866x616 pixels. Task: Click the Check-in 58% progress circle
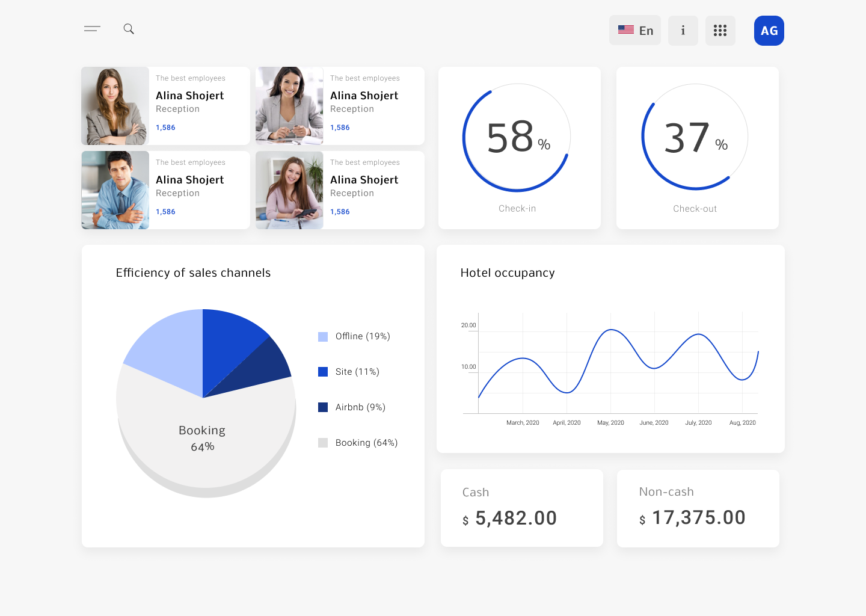click(517, 137)
